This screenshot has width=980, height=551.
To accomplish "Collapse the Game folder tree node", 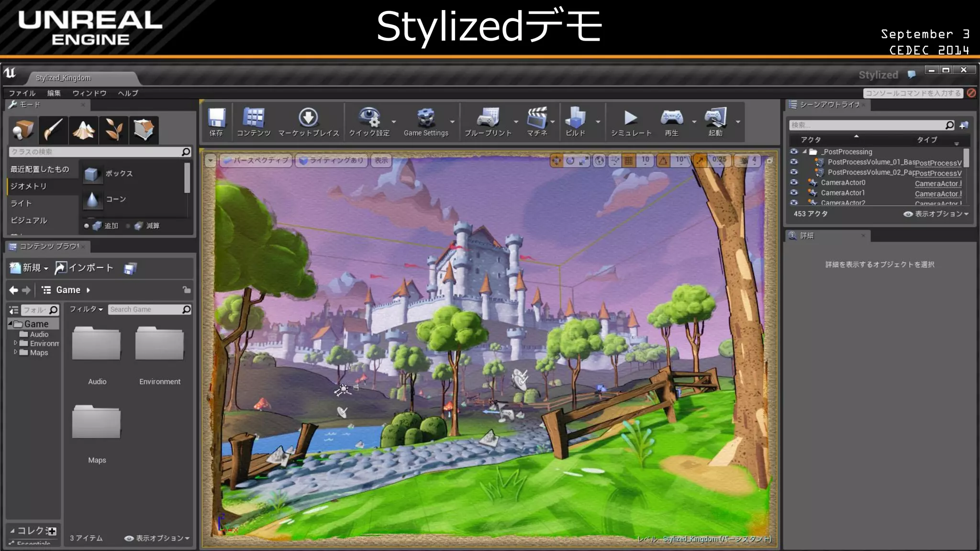I will pos(11,324).
